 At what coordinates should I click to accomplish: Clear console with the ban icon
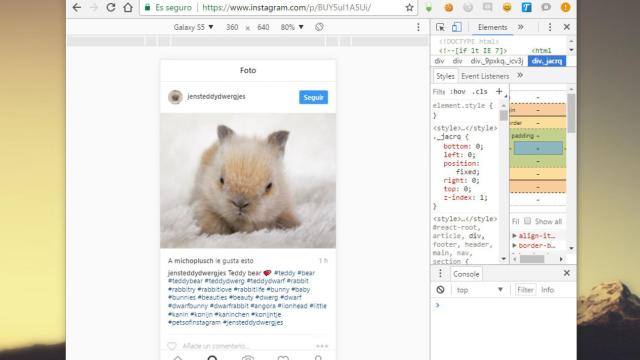point(440,290)
